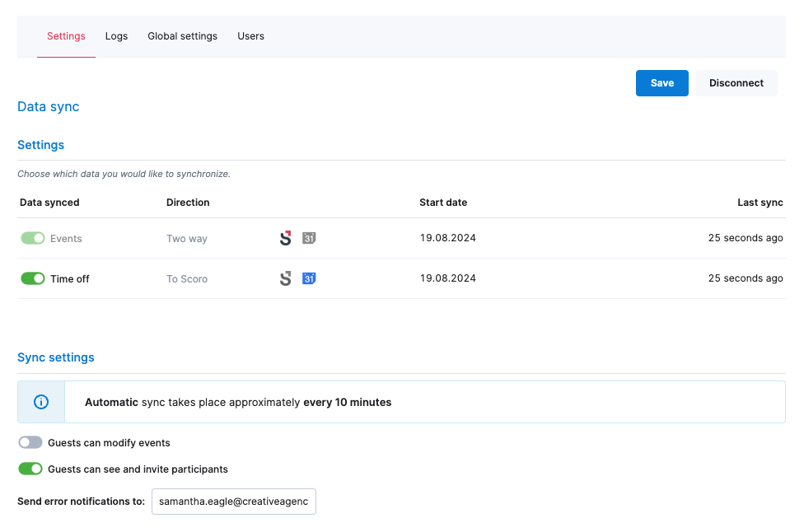Open the Settings tab

[x=66, y=36]
